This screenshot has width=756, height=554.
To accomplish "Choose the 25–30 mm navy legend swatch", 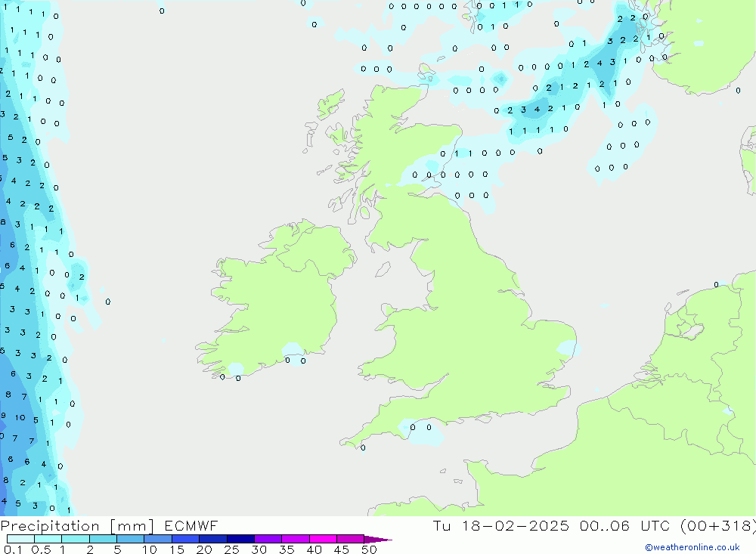I will point(240,539).
